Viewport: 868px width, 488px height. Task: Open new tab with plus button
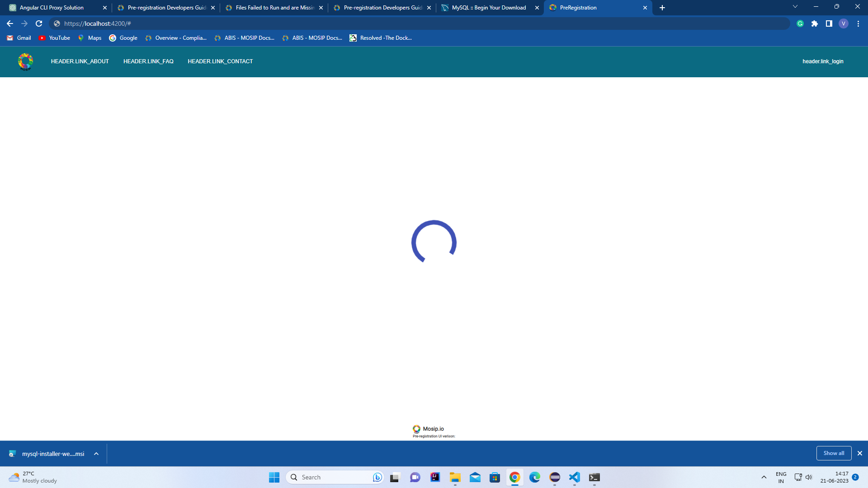point(662,8)
